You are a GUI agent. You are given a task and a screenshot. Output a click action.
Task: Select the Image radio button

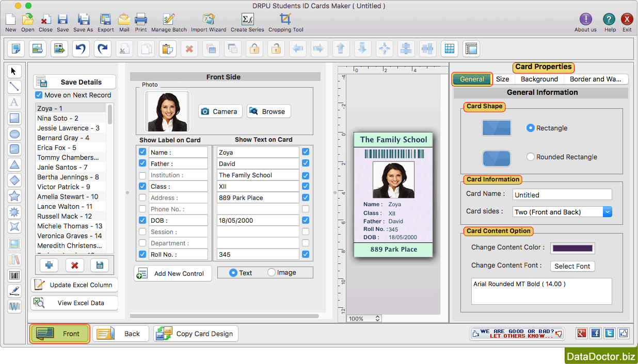click(x=272, y=273)
